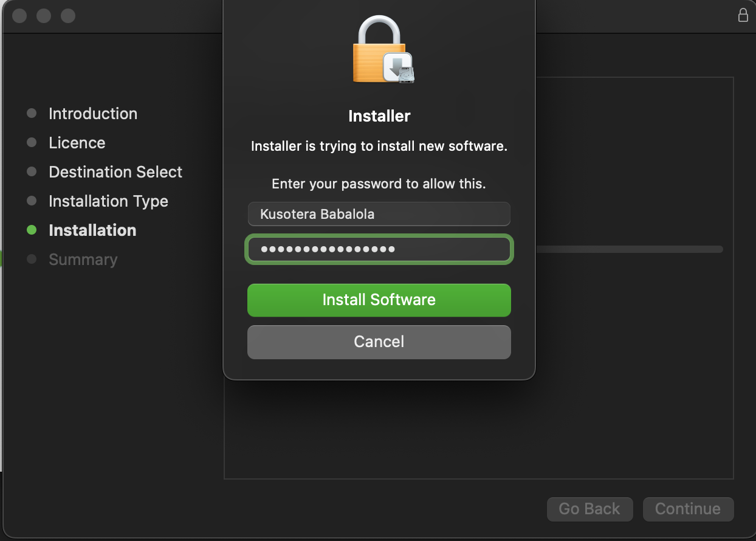756x541 pixels.
Task: Cancel the password authentication dialog
Action: (x=379, y=342)
